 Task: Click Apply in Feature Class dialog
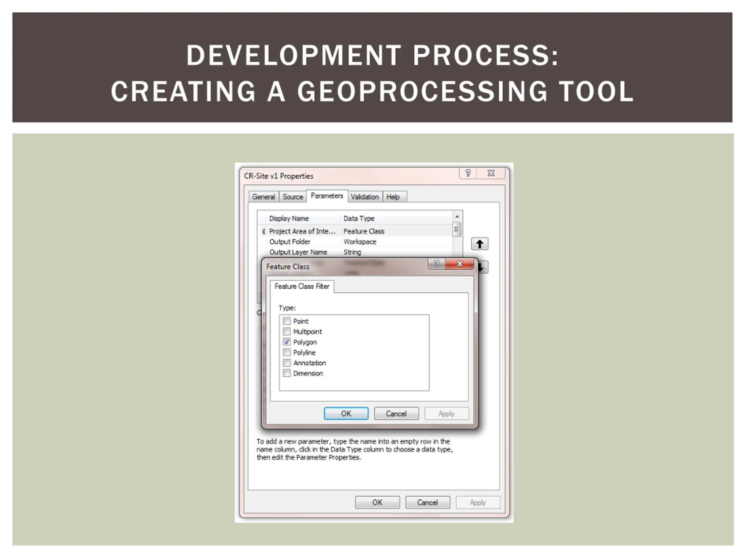(x=446, y=414)
